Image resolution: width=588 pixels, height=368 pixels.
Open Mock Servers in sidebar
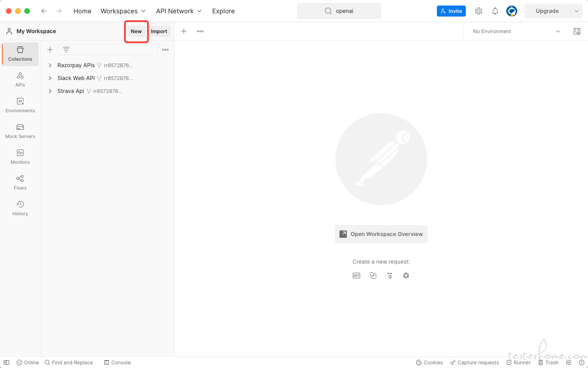click(x=20, y=131)
